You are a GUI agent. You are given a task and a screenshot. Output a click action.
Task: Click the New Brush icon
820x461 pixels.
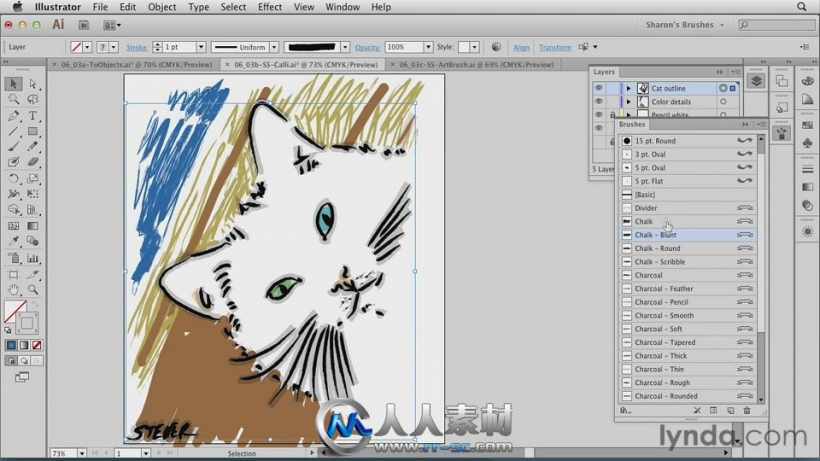point(731,411)
